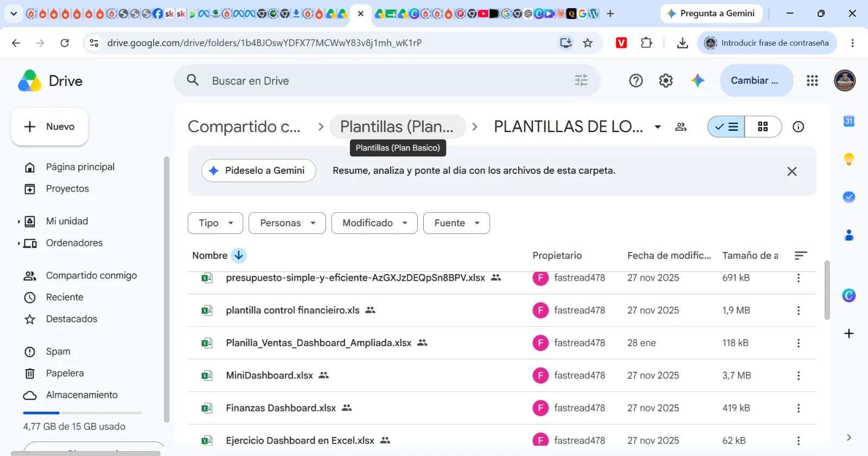Click the browser address bar URL
The width and height of the screenshot is (868, 456).
pyautogui.click(x=264, y=43)
